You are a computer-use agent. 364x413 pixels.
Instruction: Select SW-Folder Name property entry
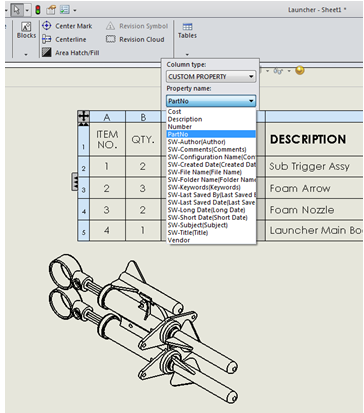click(x=211, y=180)
